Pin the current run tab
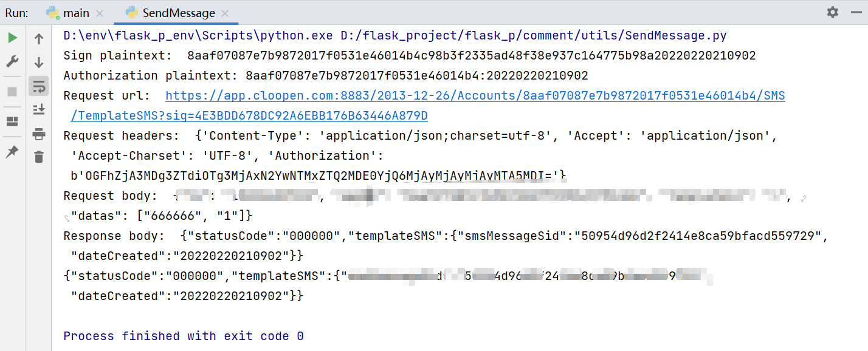868x351 pixels. [12, 152]
